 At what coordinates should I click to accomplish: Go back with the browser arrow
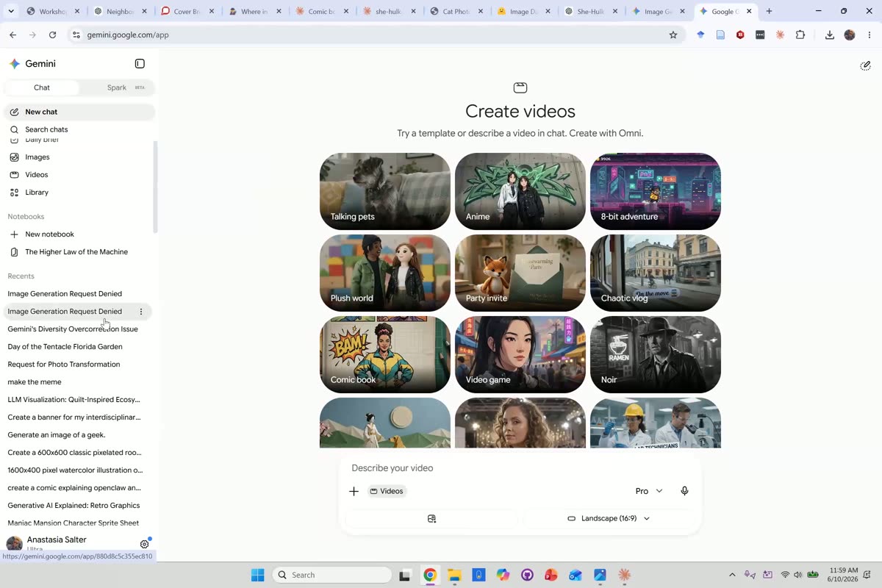coord(12,35)
